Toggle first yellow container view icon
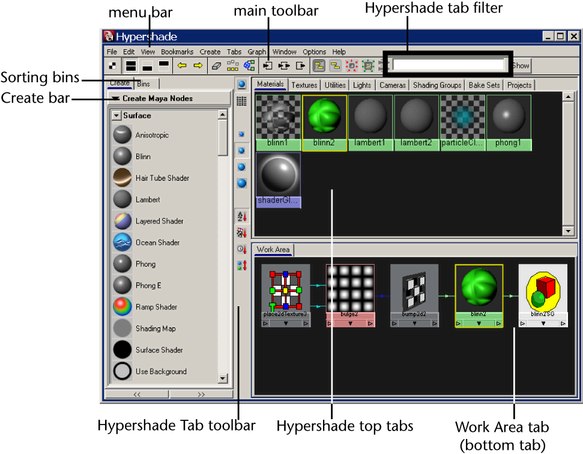This screenshot has height=454, width=583. (x=319, y=66)
